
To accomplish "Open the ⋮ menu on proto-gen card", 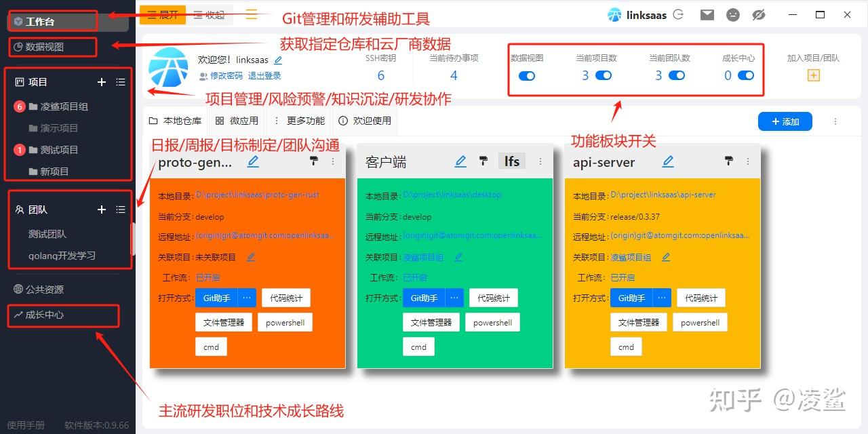I will pos(333,161).
